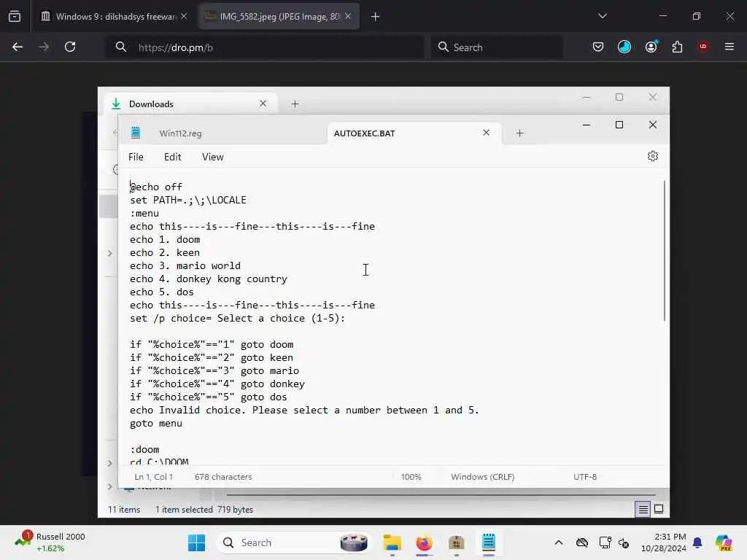The image size is (747, 560).
Task: Open File Explorer from taskbar
Action: click(392, 542)
